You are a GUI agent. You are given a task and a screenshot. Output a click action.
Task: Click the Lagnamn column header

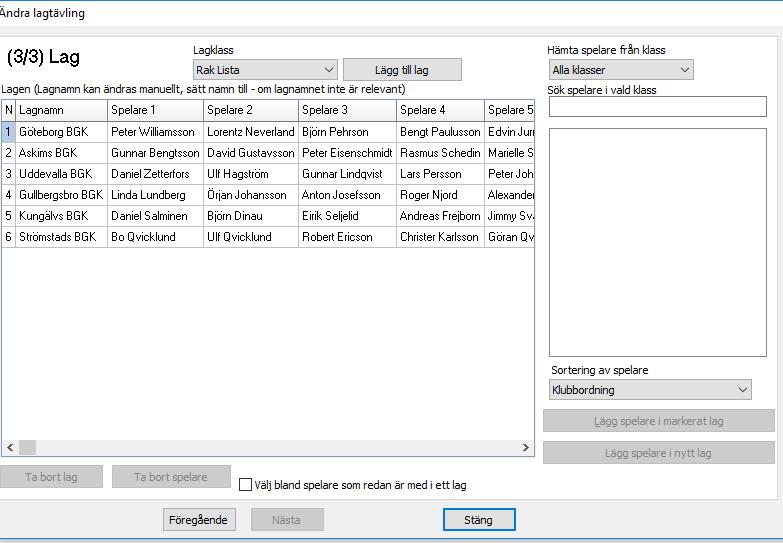click(x=61, y=110)
